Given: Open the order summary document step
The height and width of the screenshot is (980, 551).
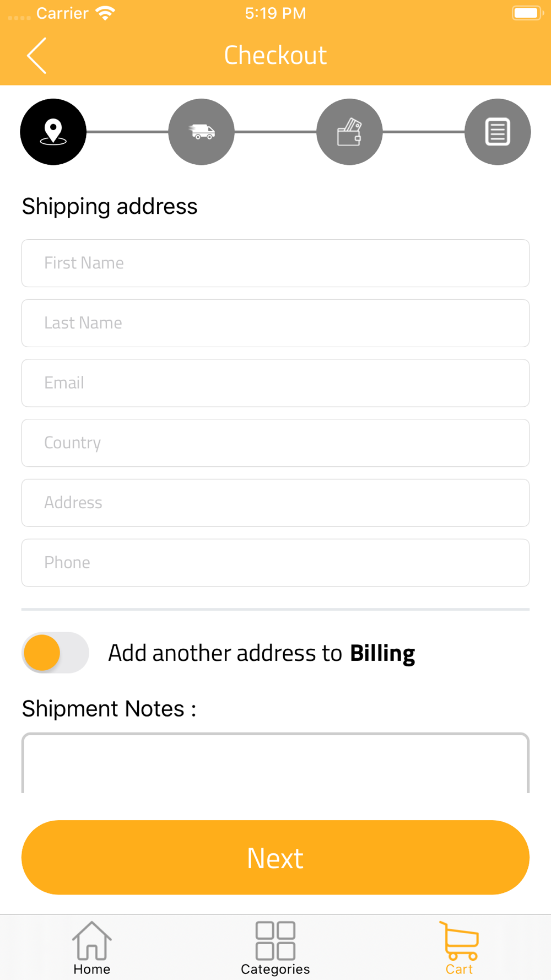Looking at the screenshot, I should 498,132.
